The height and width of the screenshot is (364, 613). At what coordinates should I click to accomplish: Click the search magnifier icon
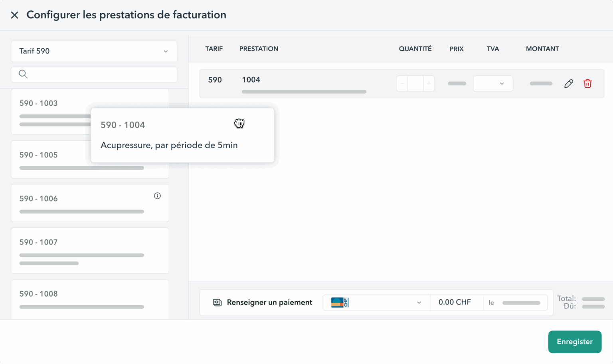(23, 74)
